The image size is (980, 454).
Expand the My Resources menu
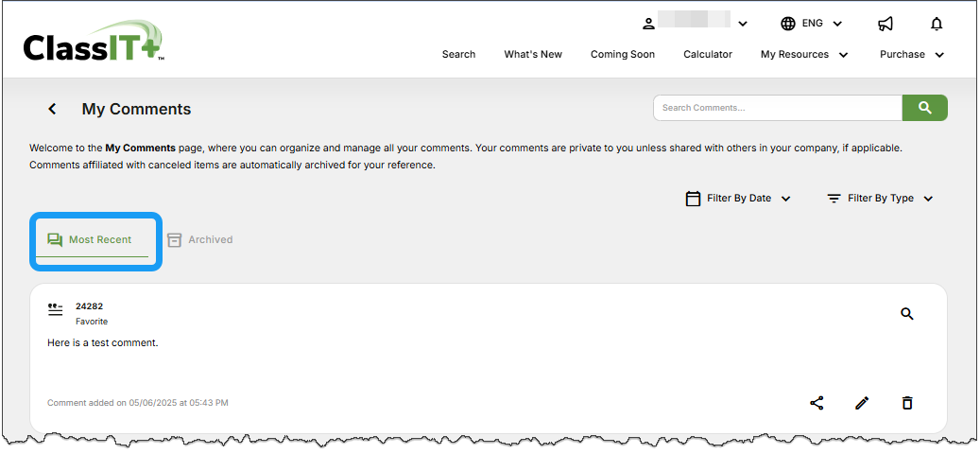pyautogui.click(x=804, y=55)
